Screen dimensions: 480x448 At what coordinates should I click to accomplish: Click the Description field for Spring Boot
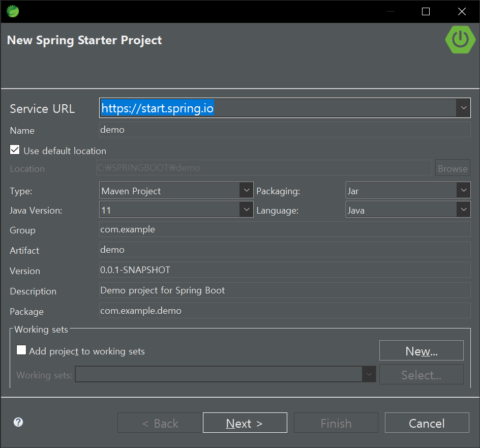tap(285, 290)
